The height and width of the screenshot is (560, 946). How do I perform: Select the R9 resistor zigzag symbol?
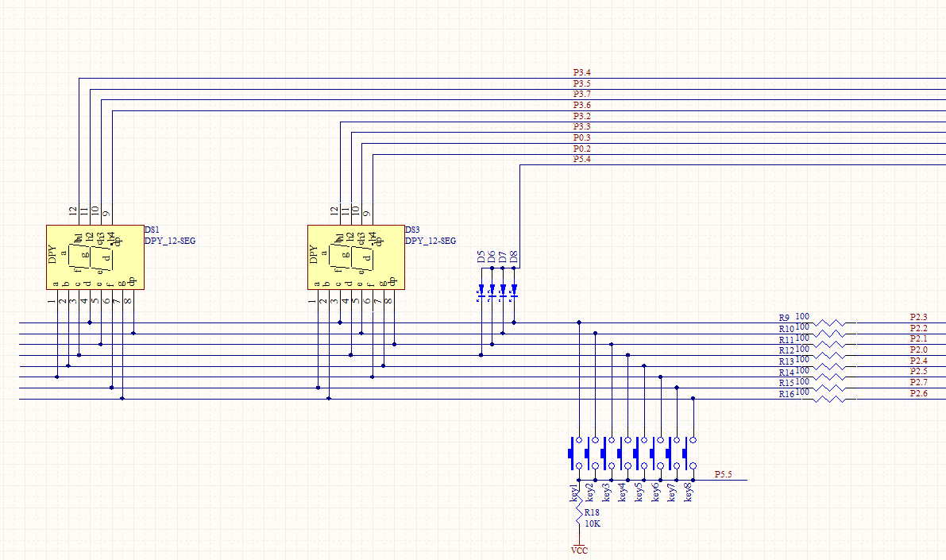coord(830,322)
